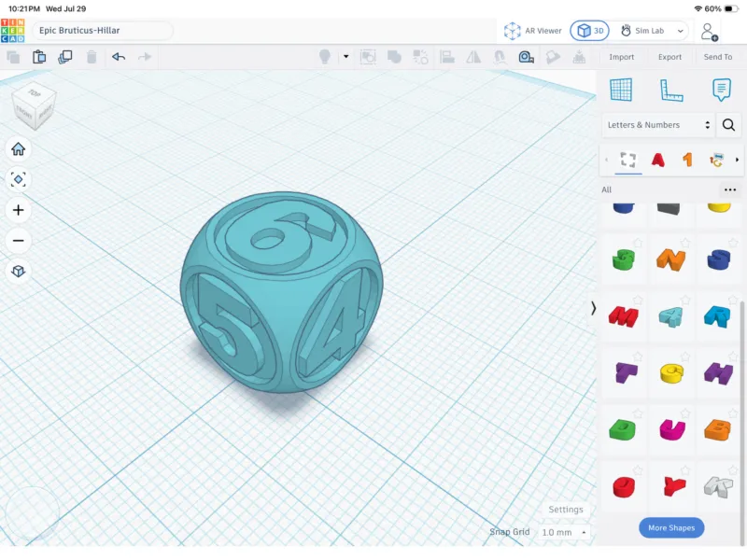This screenshot has width=747, height=560.
Task: Select the Workplane tool
Action: click(x=621, y=90)
